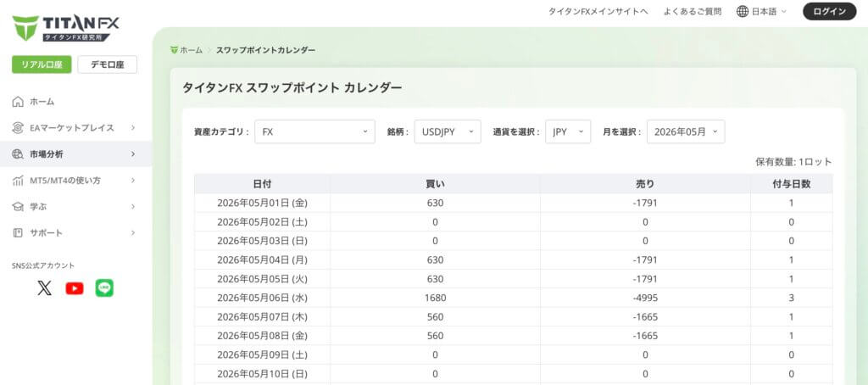Click date cell 2026年05月06日 (水)

tap(262, 298)
